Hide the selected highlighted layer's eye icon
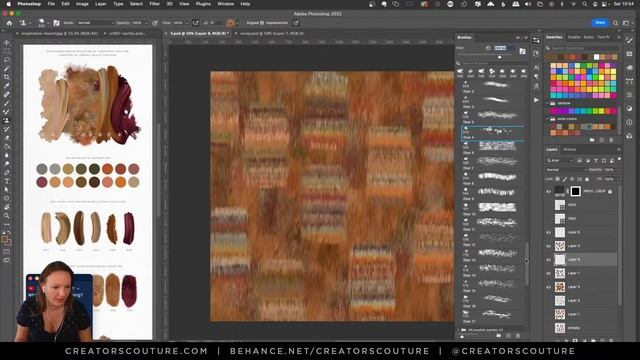This screenshot has height=360, width=640. [549, 260]
